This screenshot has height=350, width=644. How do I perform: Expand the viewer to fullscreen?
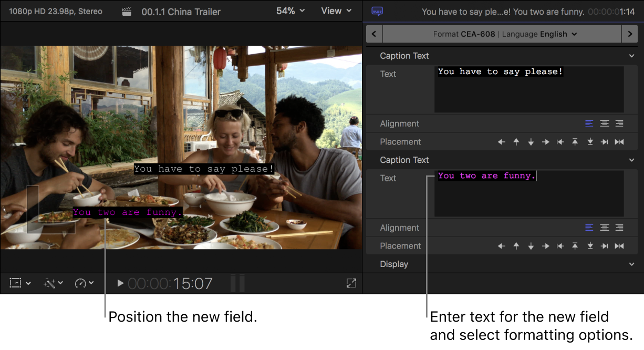[351, 283]
